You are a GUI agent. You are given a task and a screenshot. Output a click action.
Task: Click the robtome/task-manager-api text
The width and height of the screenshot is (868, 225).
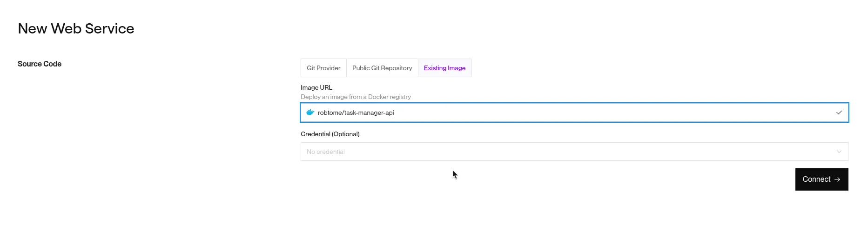[x=356, y=112]
